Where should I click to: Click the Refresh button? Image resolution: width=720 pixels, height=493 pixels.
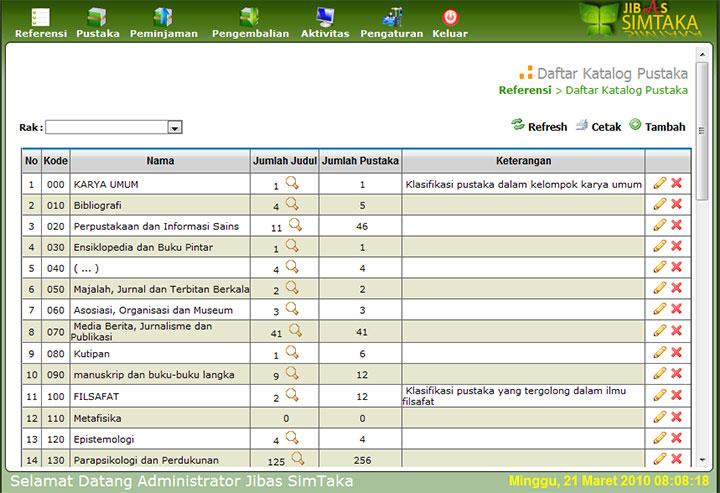click(540, 126)
